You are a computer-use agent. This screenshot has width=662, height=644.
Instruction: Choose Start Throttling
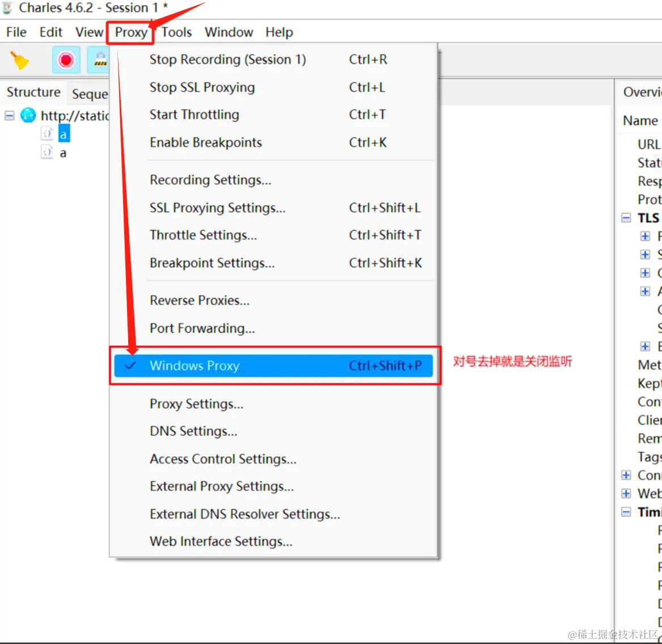273,115
